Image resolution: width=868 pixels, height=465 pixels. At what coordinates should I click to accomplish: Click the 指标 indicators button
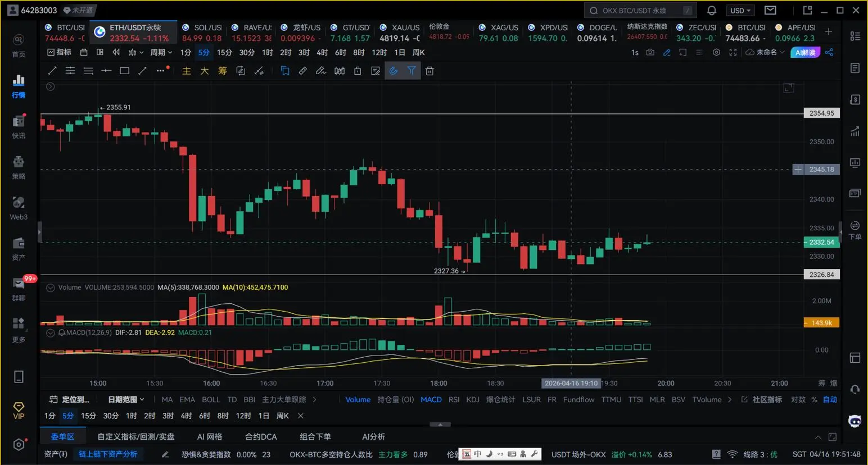(x=60, y=52)
